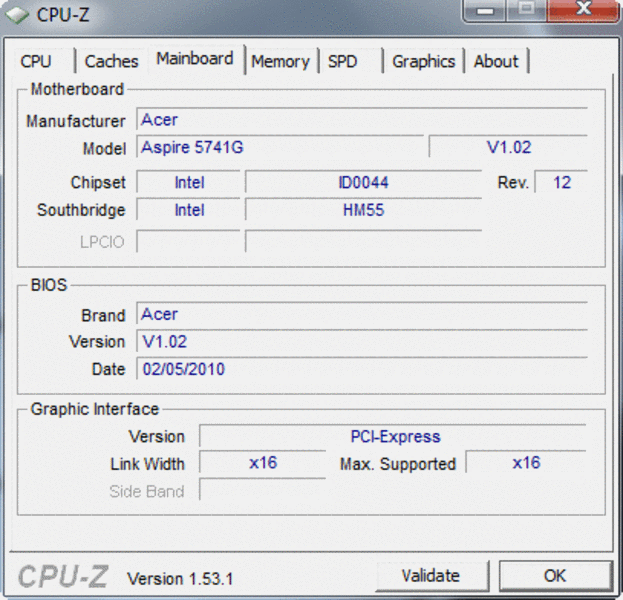The width and height of the screenshot is (623, 600).
Task: Select the Mainboard tab
Action: click(195, 59)
